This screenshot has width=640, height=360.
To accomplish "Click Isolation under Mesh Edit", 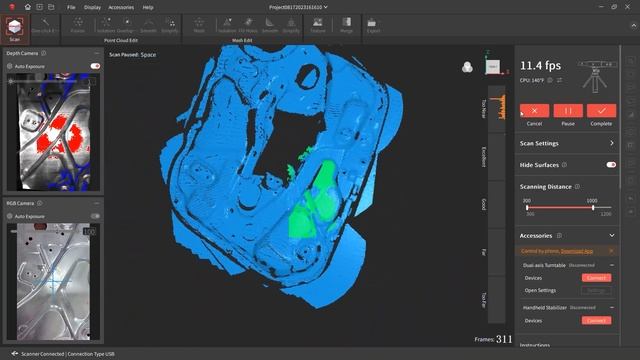I will [x=227, y=25].
